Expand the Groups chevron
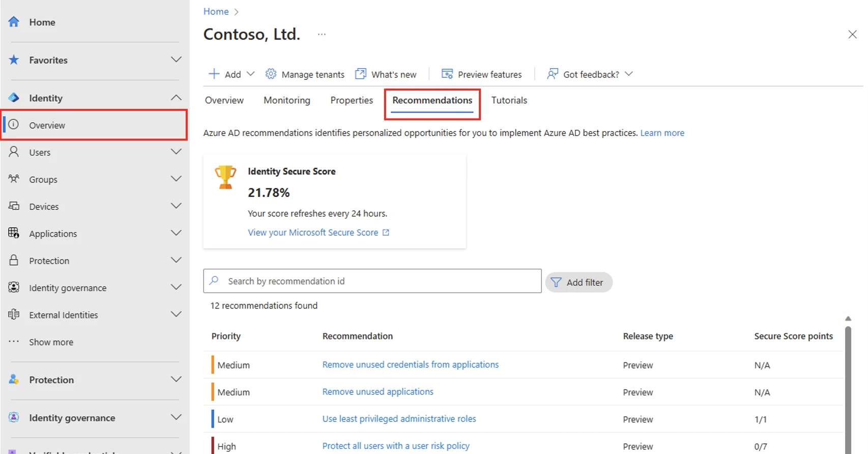The width and height of the screenshot is (868, 454). [176, 179]
